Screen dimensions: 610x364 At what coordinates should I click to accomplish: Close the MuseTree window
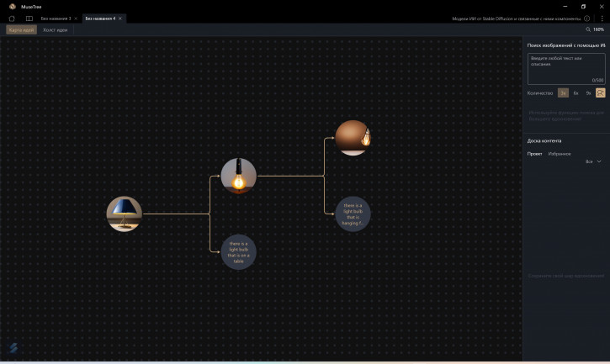(602, 7)
